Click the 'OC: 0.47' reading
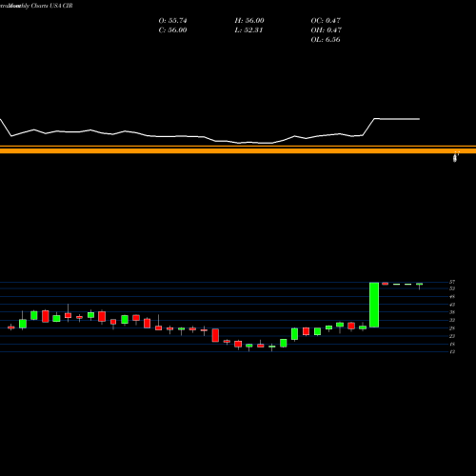This screenshot has width=476, height=476. (x=326, y=21)
